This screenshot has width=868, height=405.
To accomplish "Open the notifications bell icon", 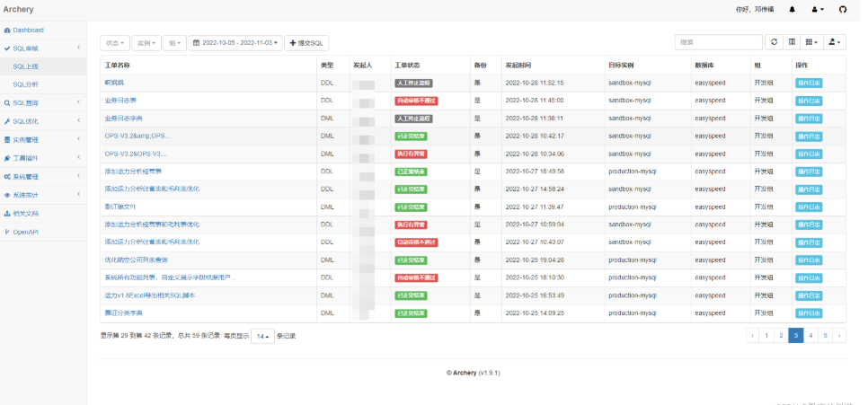I will tap(793, 9).
